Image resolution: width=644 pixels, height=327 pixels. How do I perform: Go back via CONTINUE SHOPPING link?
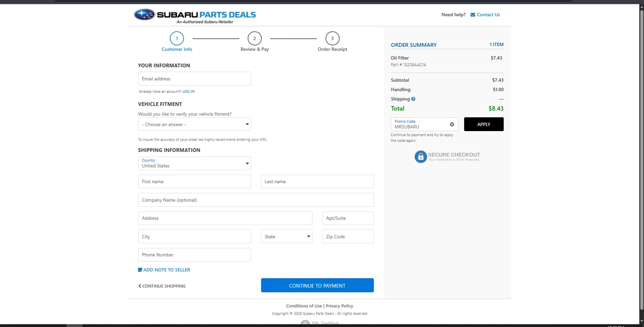[162, 286]
